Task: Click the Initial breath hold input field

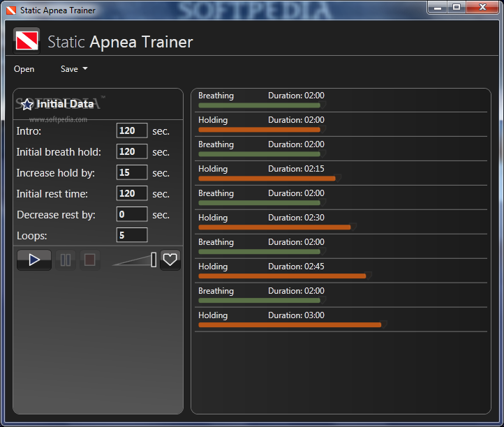Action: pos(132,151)
